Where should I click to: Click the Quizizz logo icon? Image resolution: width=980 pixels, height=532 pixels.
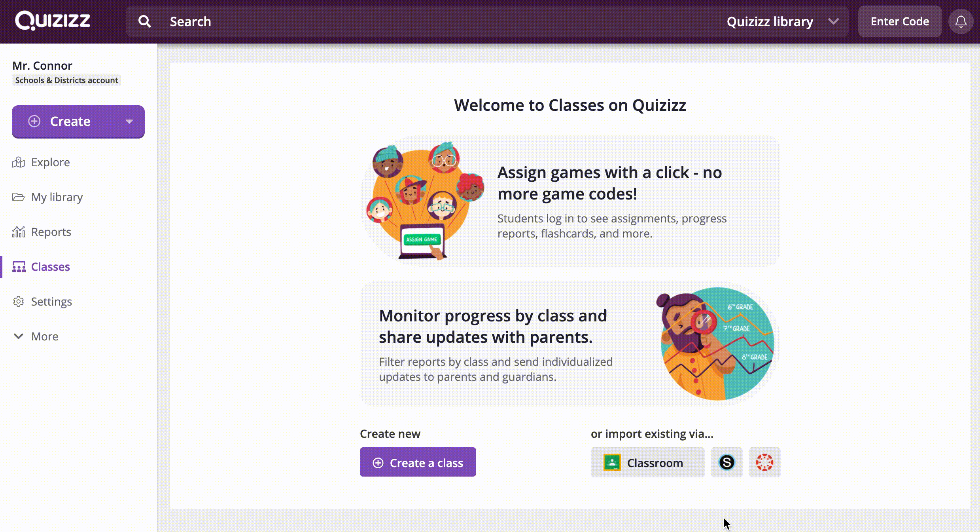coord(52,21)
